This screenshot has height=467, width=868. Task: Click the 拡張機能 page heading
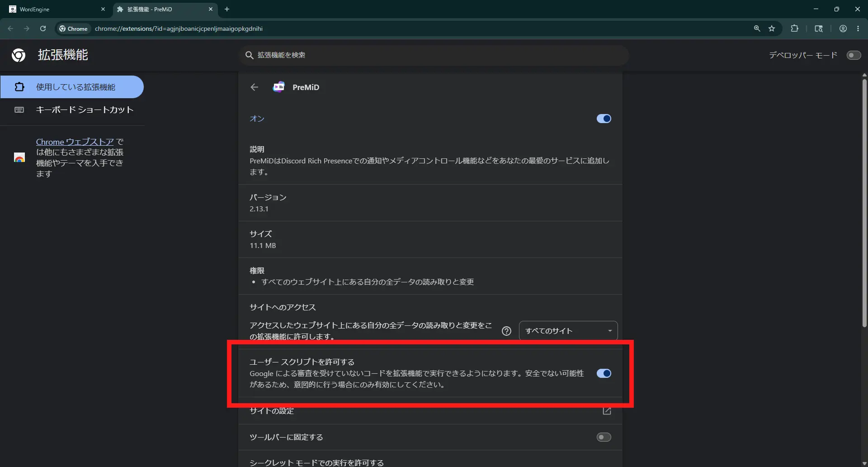(63, 55)
